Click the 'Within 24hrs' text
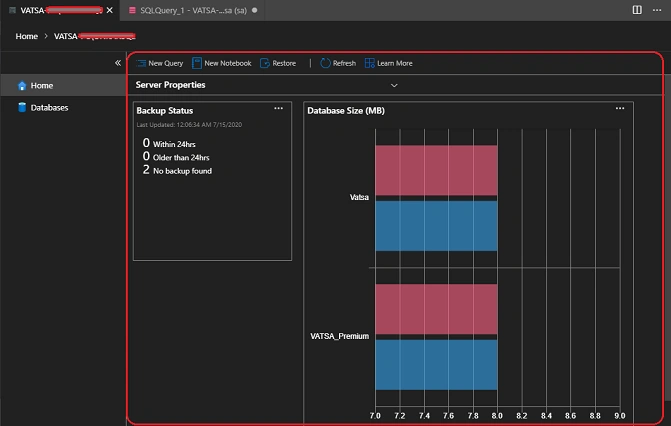 (174, 144)
